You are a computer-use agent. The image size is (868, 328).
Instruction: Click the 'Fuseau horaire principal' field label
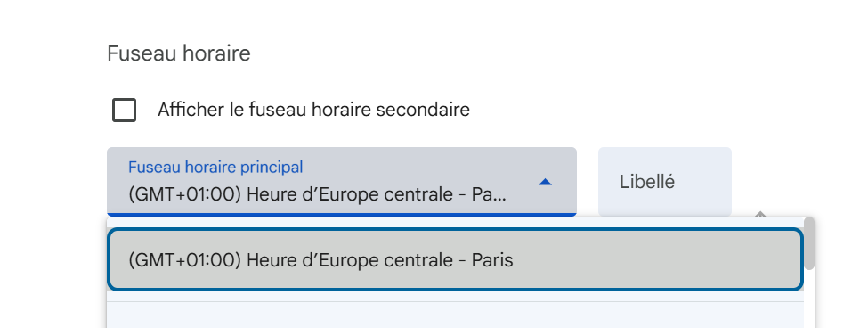tap(215, 167)
